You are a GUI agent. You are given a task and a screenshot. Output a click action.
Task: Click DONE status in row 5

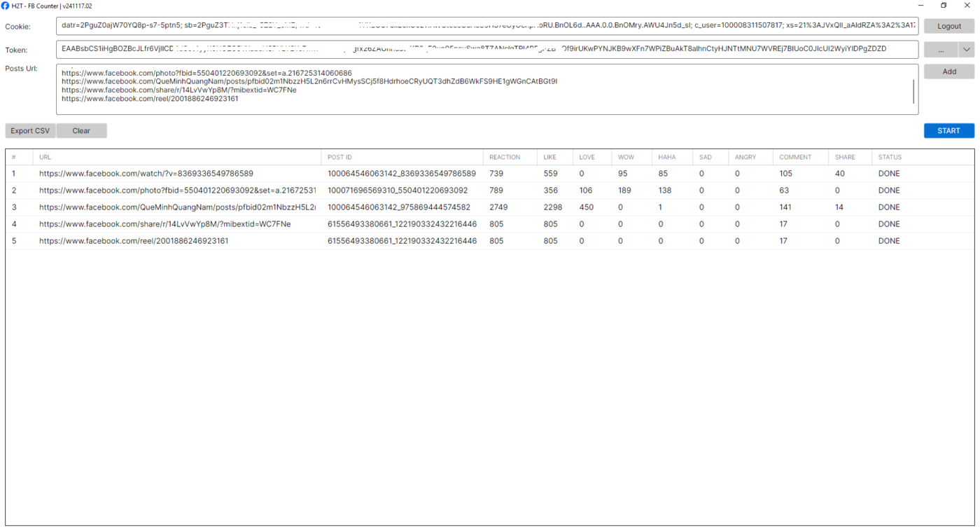889,241
